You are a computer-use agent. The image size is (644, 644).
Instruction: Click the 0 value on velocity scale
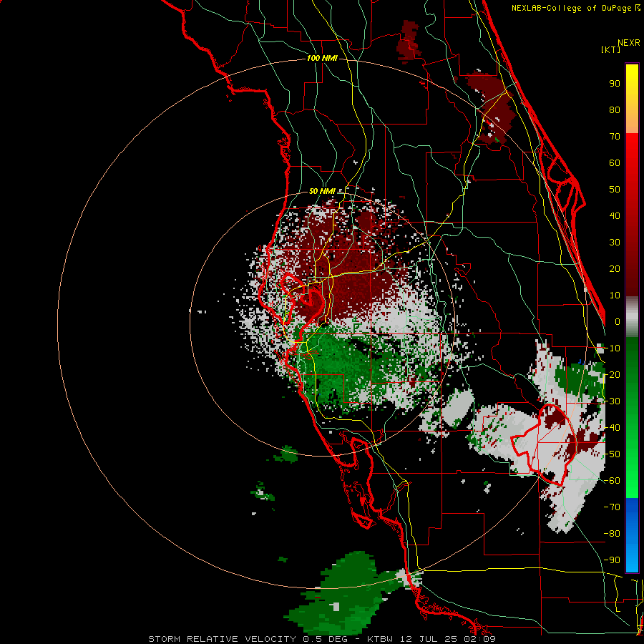[618, 322]
